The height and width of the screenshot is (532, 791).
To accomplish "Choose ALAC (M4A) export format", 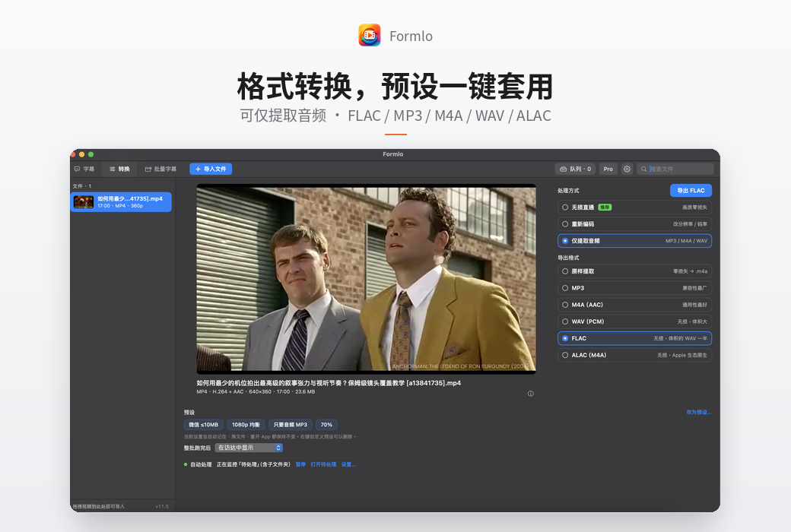I will click(634, 355).
